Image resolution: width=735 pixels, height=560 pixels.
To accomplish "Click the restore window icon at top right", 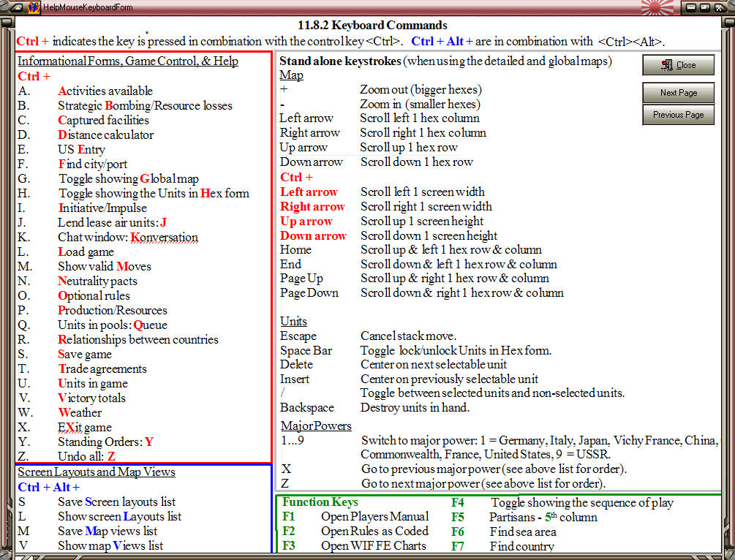I will point(705,7).
